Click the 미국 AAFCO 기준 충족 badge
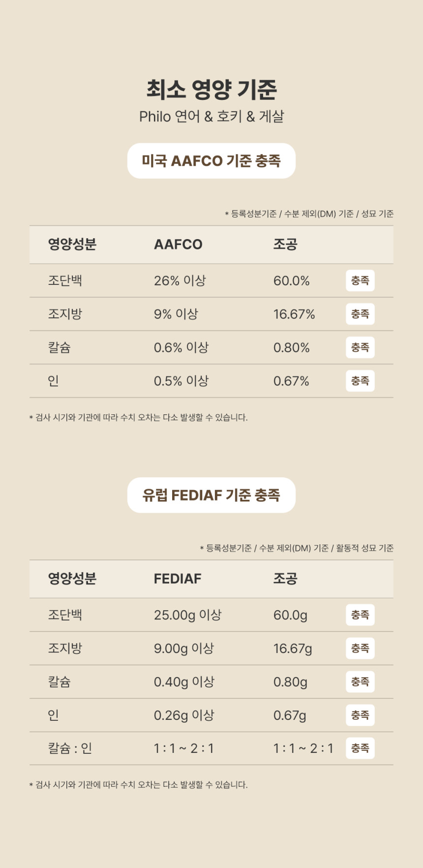The width and height of the screenshot is (423, 868). coord(211,161)
